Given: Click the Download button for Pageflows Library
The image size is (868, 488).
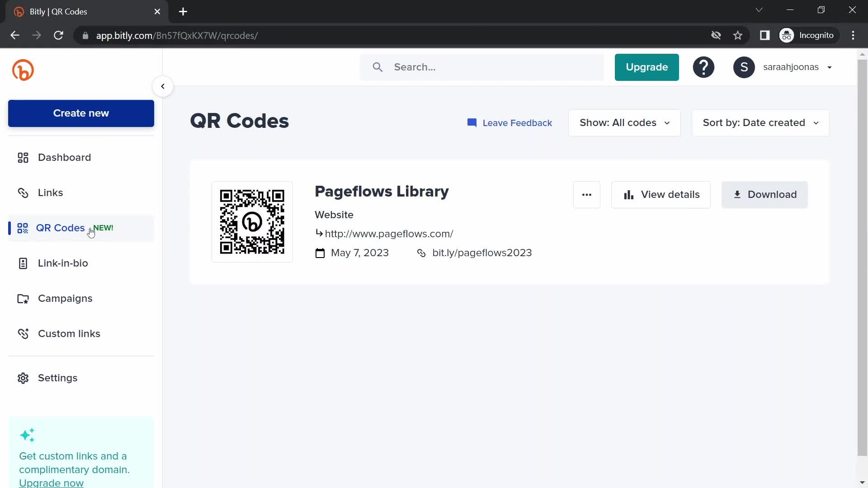Looking at the screenshot, I should pos(765,194).
